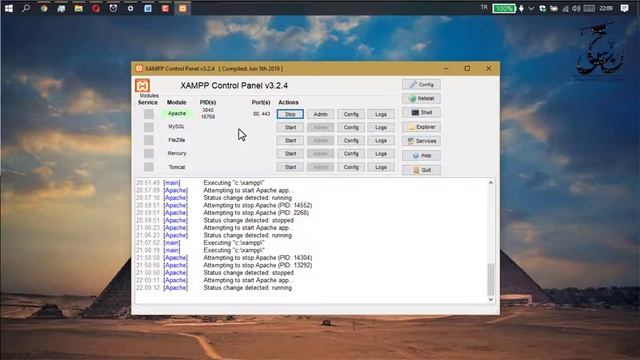Click the log scrollbar thumb
The width and height of the screenshot is (640, 360).
[x=491, y=280]
